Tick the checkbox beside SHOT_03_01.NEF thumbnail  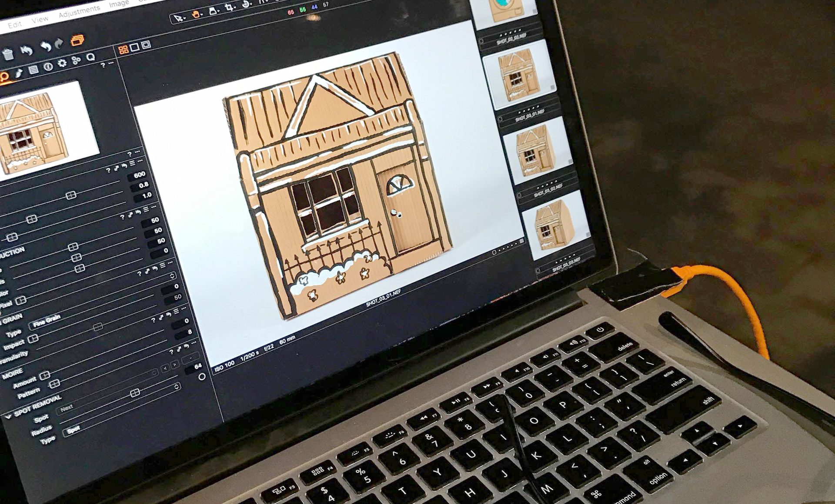pyautogui.click(x=500, y=119)
